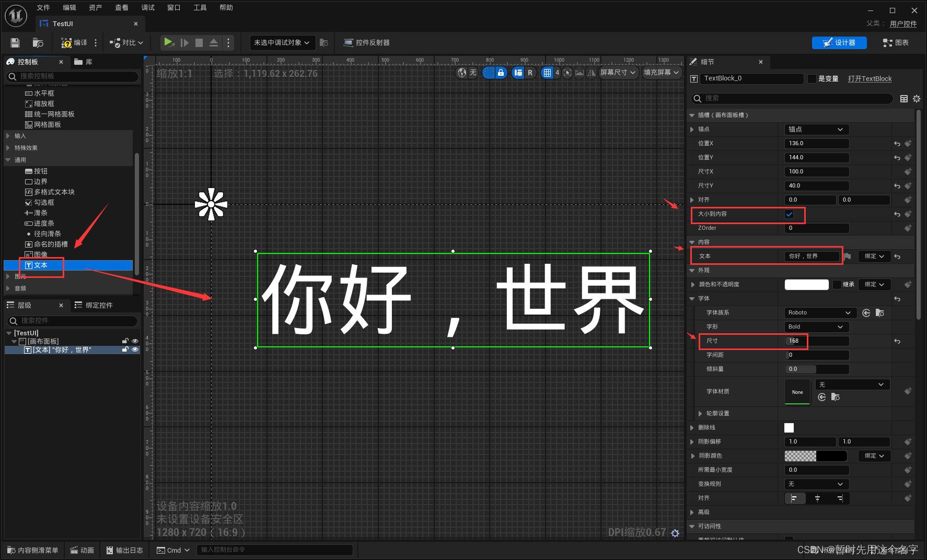Click the Bind (绑定) button beside text field
The width and height of the screenshot is (927, 560).
[x=874, y=256]
